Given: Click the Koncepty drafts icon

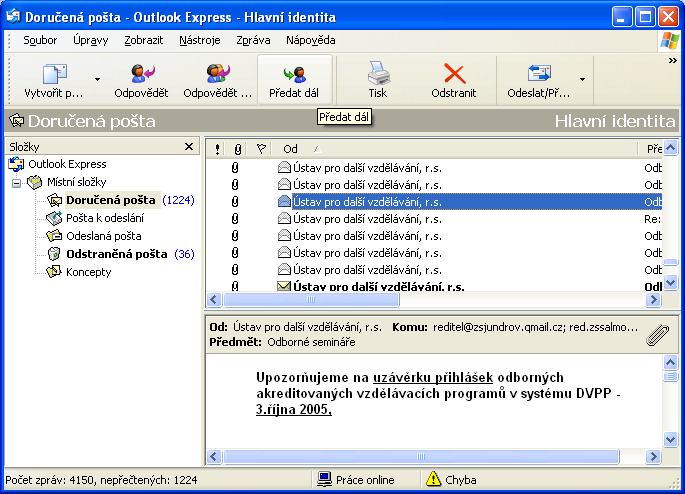Looking at the screenshot, I should (54, 272).
